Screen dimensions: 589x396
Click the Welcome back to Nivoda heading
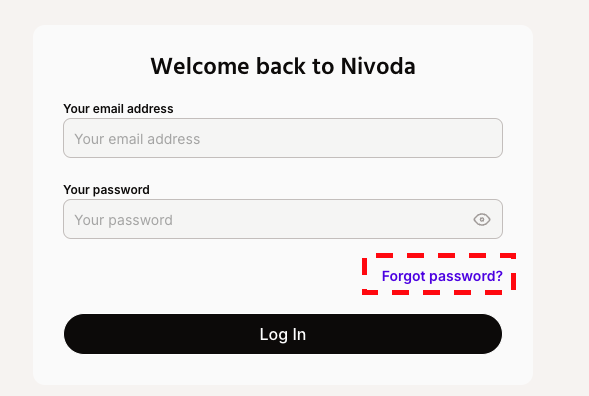coord(283,66)
